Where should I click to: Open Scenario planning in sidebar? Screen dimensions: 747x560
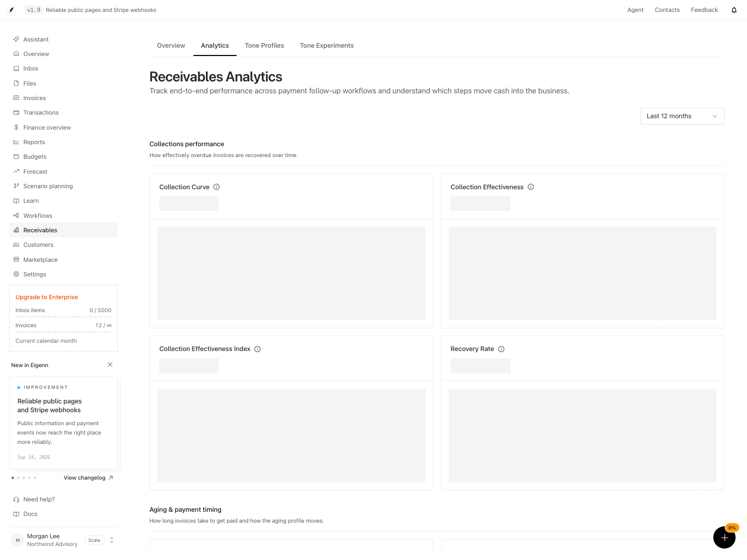pyautogui.click(x=63, y=186)
